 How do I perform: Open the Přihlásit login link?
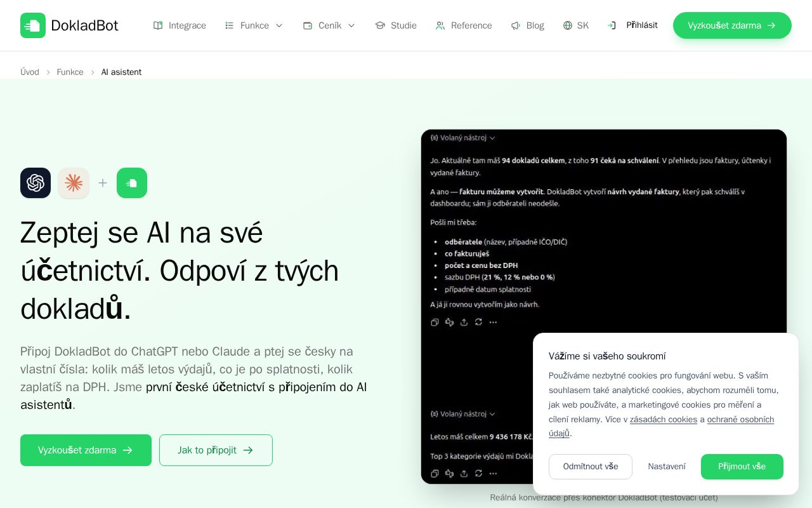point(632,25)
